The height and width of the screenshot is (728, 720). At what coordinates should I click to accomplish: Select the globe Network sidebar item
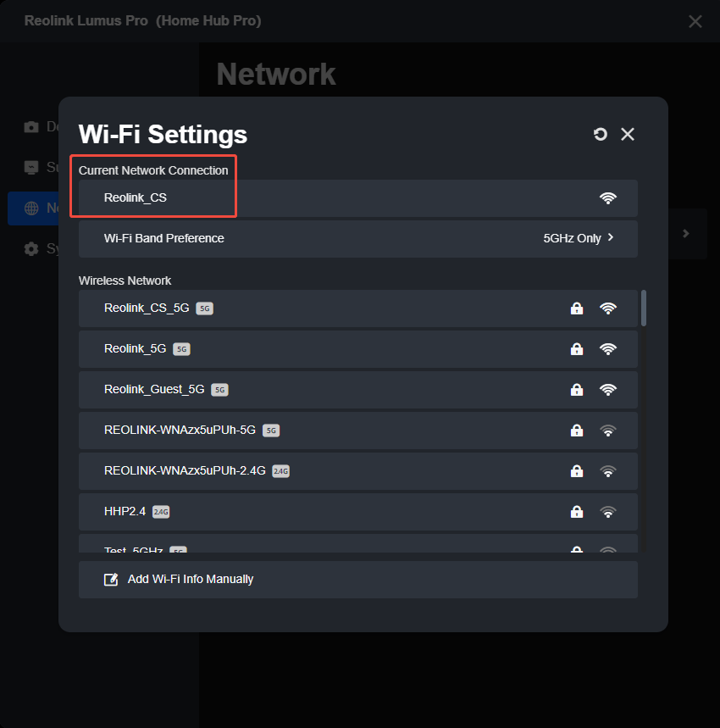click(33, 208)
